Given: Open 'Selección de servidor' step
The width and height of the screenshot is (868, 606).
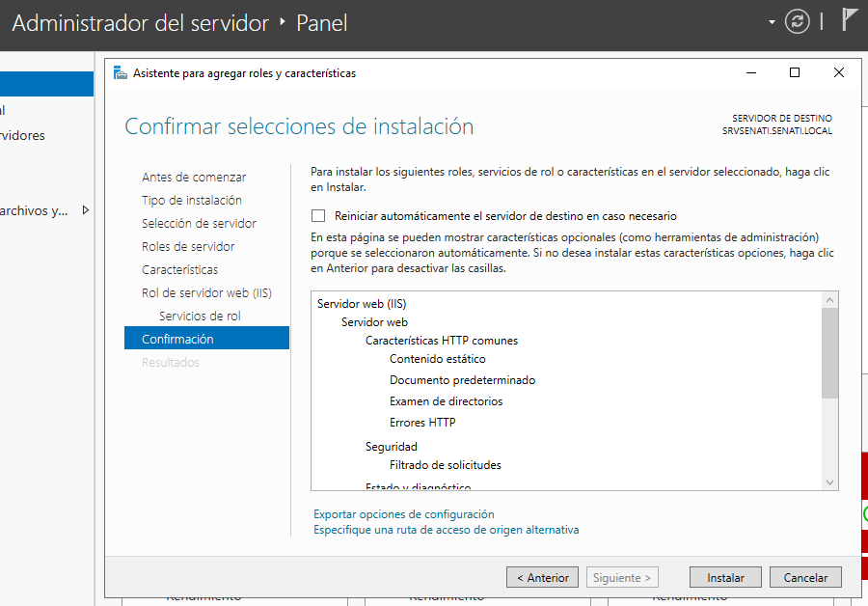Looking at the screenshot, I should click(x=199, y=223).
